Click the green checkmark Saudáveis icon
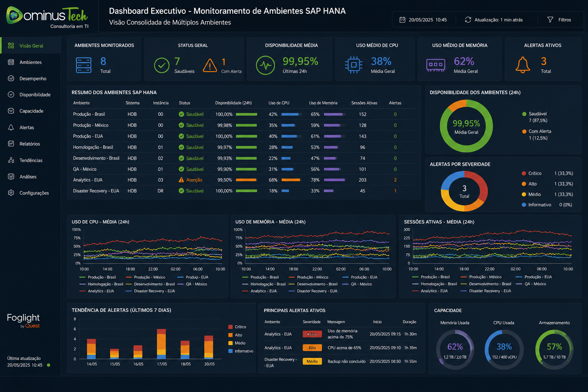Viewport: 588px width, 392px height. (x=162, y=65)
